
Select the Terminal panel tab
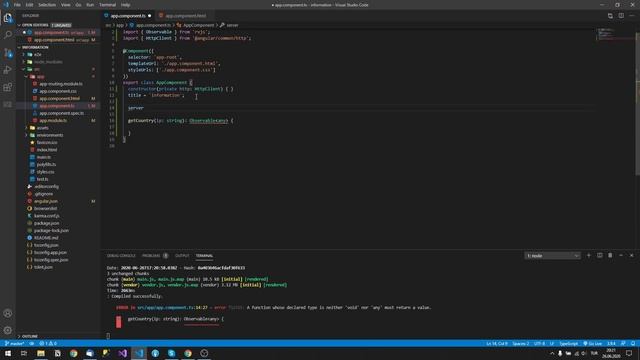click(204, 256)
